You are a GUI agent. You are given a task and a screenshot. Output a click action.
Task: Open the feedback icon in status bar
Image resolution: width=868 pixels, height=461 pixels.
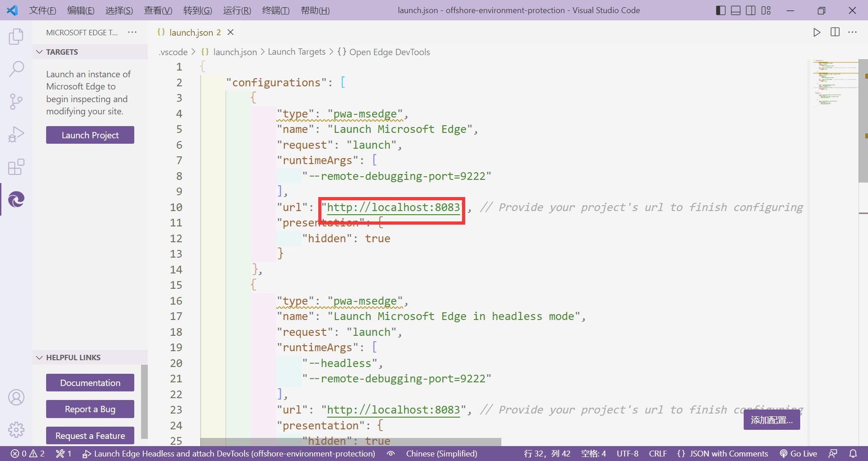[833, 454]
